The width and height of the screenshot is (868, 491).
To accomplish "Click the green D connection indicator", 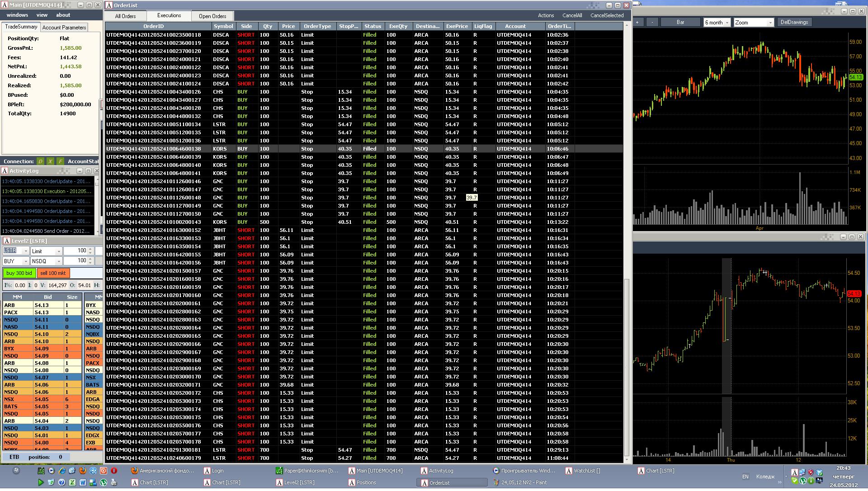I will [x=40, y=161].
